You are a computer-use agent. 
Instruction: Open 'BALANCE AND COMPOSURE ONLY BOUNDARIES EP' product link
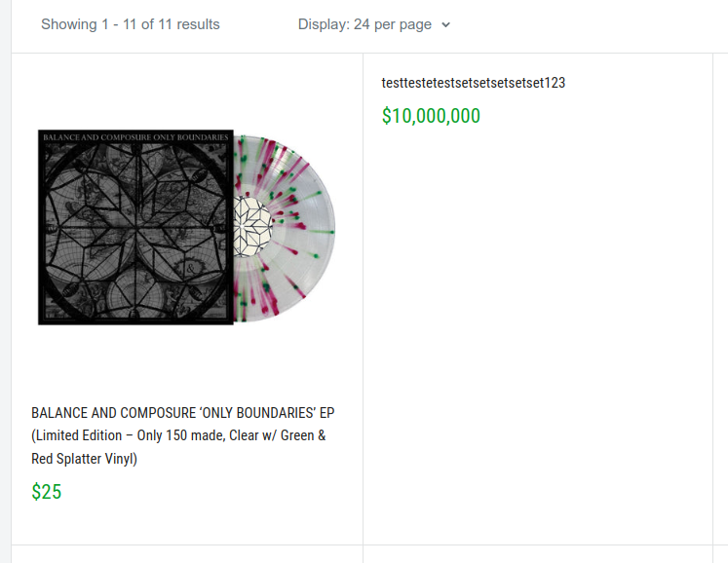[182, 413]
